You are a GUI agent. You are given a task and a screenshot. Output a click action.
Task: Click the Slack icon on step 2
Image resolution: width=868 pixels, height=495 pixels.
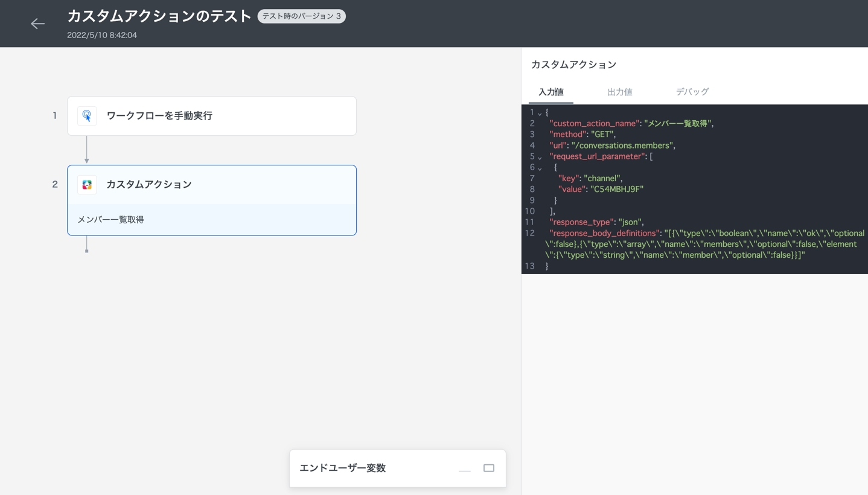click(x=87, y=185)
